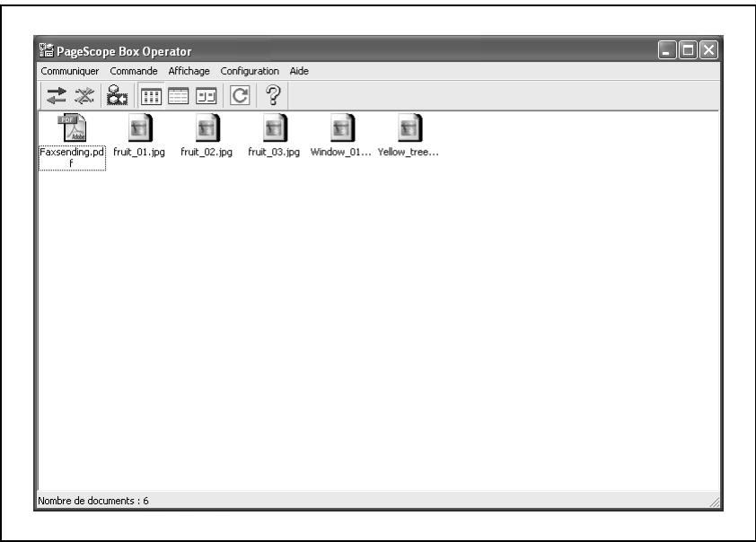The width and height of the screenshot is (756, 542).
Task: Switch to list detail view icon
Action: (x=179, y=96)
